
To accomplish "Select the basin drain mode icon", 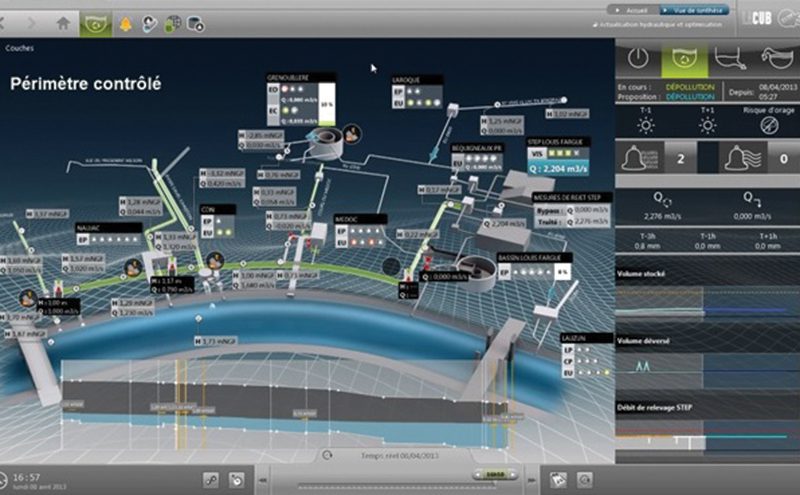I will coord(730,60).
